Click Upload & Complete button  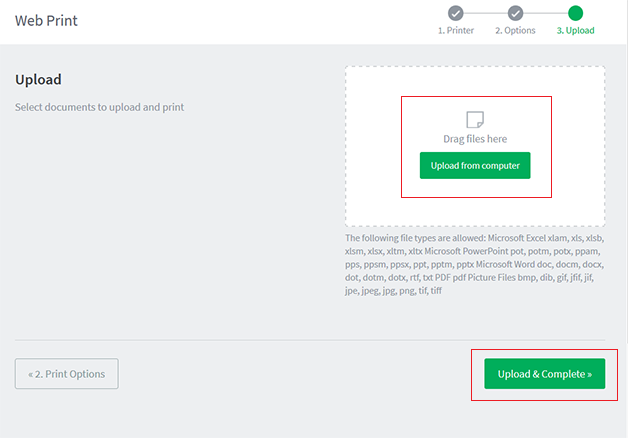point(544,374)
